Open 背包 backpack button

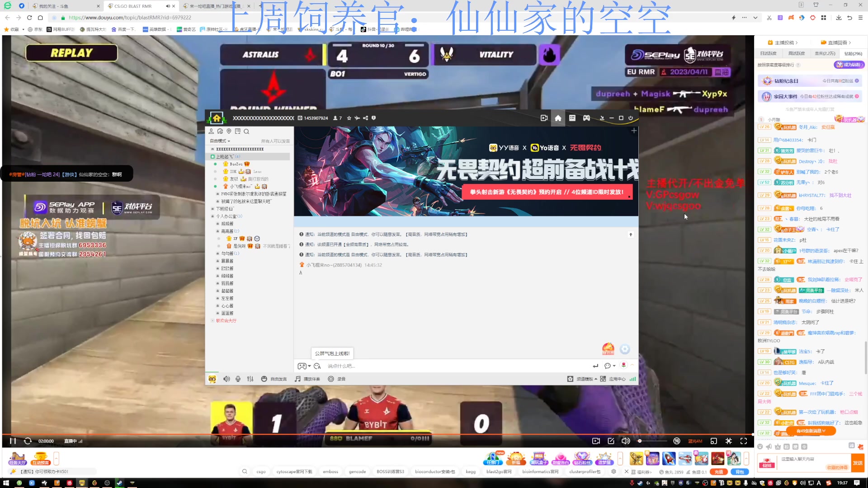740,472
